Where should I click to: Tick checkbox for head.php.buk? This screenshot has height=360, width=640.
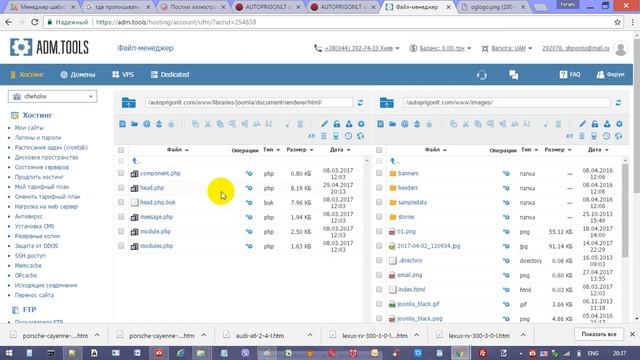point(121,202)
